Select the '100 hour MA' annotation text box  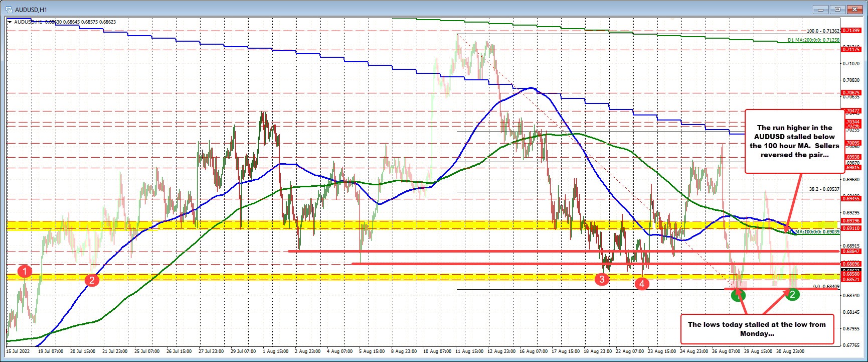coord(795,141)
